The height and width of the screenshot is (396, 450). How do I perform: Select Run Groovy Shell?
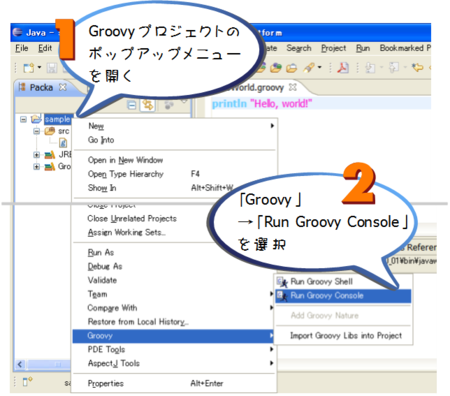pos(343,282)
